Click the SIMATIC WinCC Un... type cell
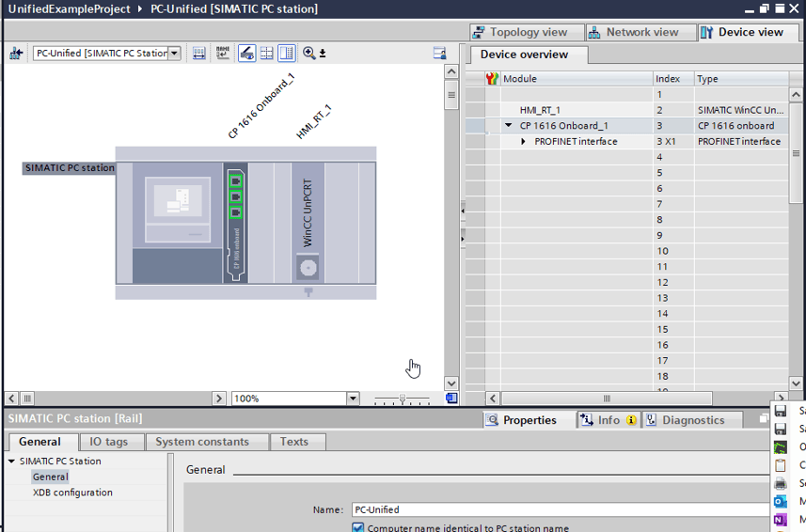Viewport: 806px width, 532px height. (x=741, y=110)
